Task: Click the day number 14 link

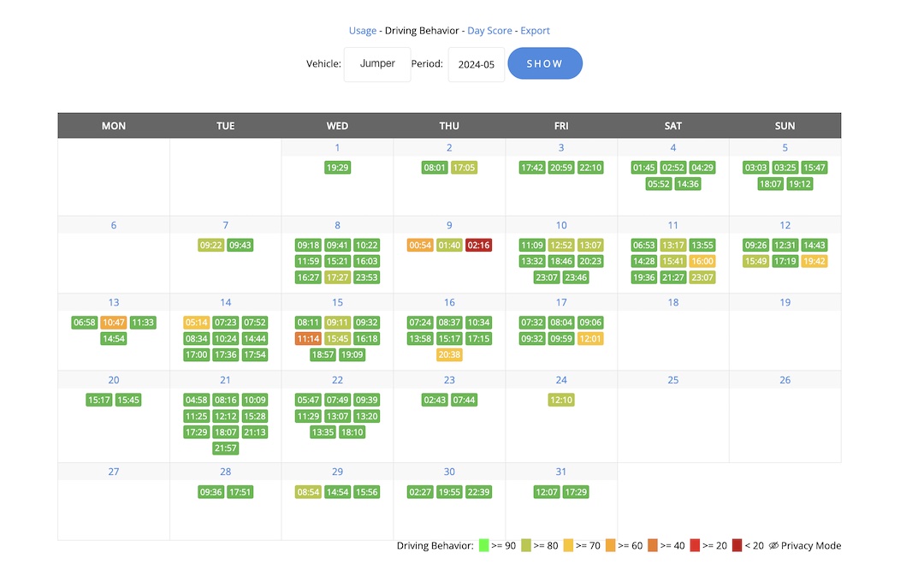Action: (226, 302)
